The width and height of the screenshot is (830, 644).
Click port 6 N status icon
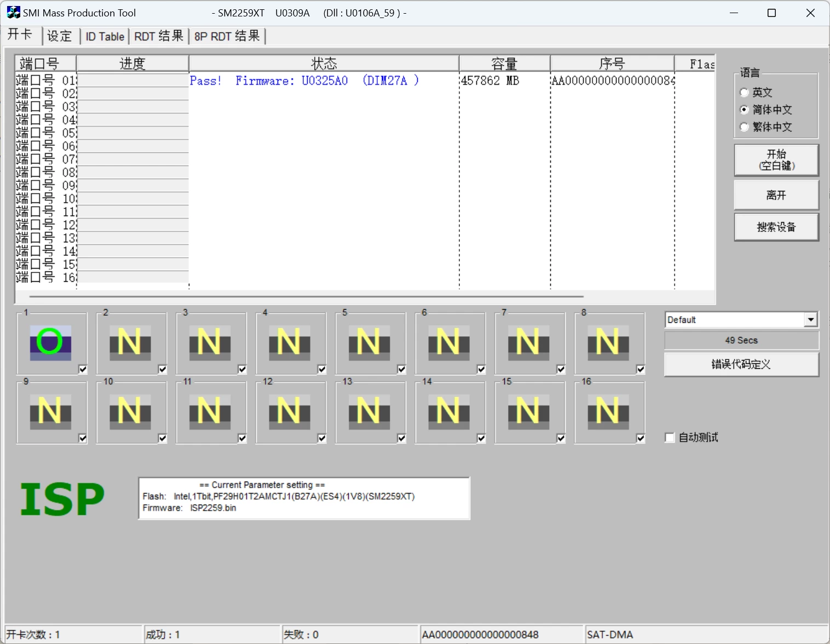(x=449, y=343)
